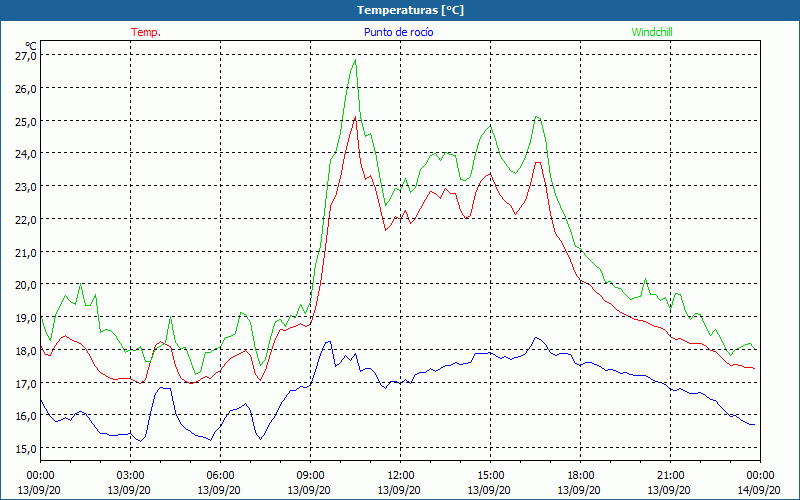Click the 14/09/20 date label
Screen dimensions: 800x500
pos(760,490)
